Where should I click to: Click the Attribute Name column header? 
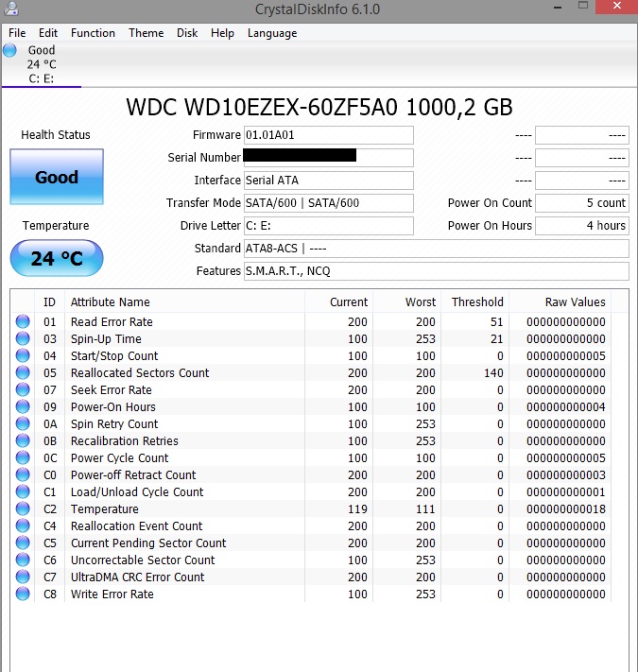point(184,302)
